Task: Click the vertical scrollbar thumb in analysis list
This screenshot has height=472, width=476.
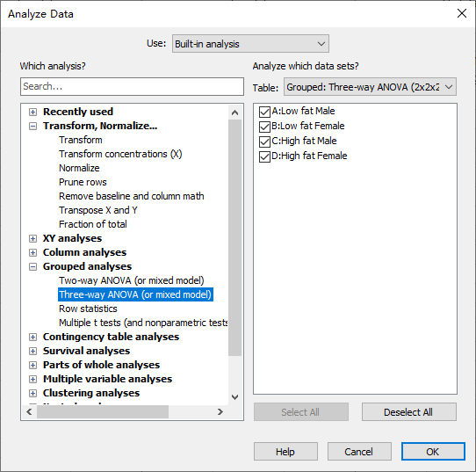Action: coord(234,237)
